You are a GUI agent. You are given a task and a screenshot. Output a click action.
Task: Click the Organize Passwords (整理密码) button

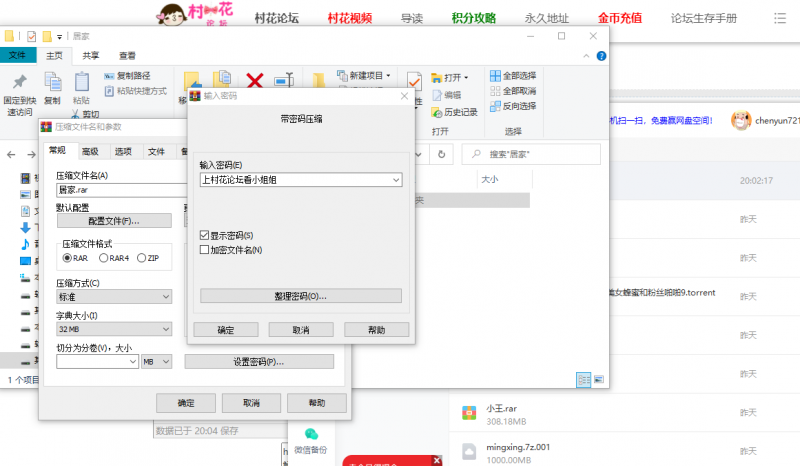coord(301,296)
